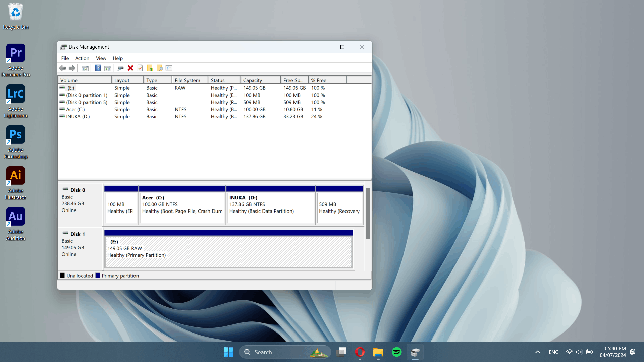Open the Action menu
The image size is (644, 362).
[x=82, y=58]
